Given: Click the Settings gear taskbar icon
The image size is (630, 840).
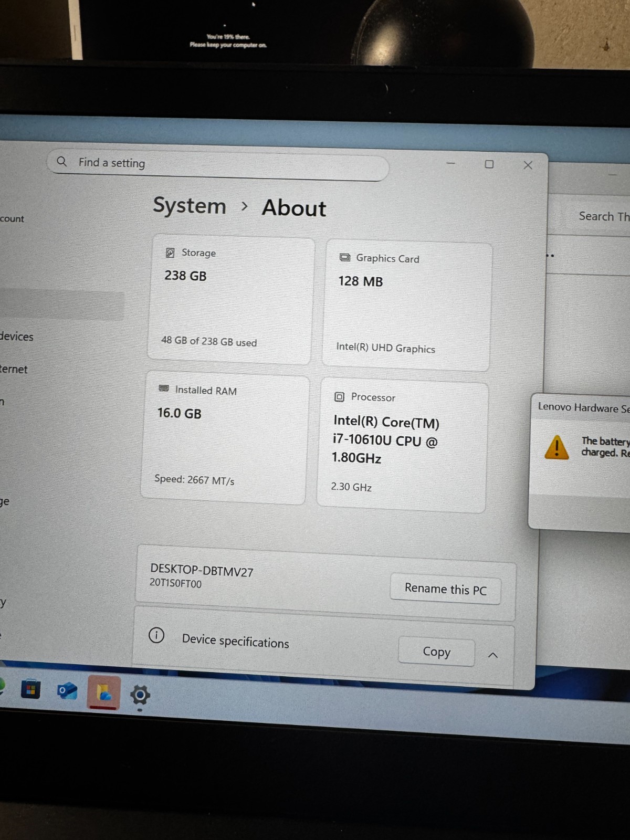Looking at the screenshot, I should [140, 696].
